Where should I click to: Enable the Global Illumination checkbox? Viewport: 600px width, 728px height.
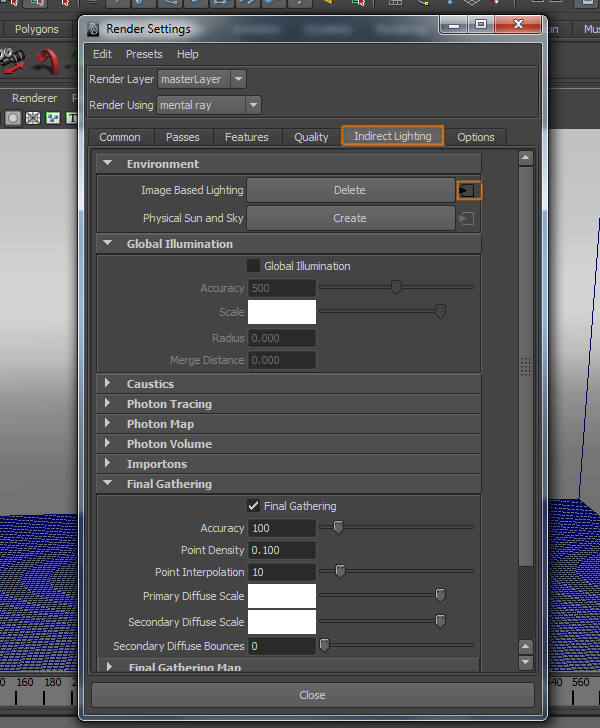[x=253, y=266]
